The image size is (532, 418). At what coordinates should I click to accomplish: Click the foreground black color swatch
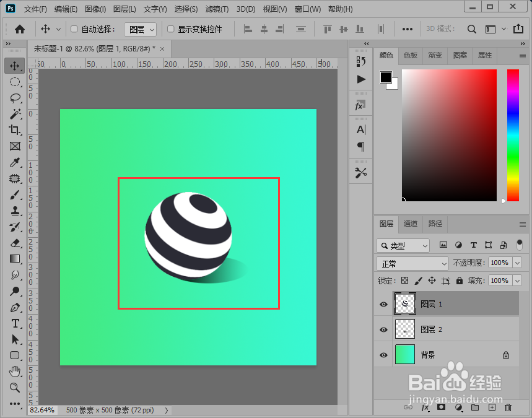pyautogui.click(x=386, y=77)
